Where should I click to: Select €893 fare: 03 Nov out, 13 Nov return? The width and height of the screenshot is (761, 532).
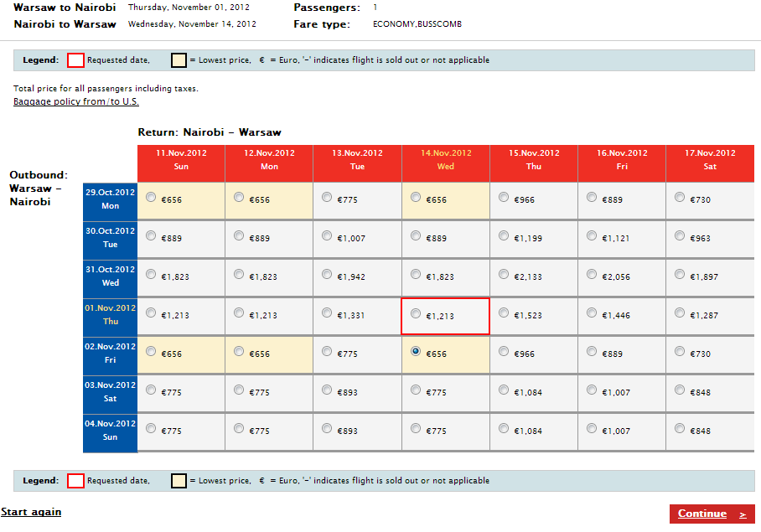point(327,390)
